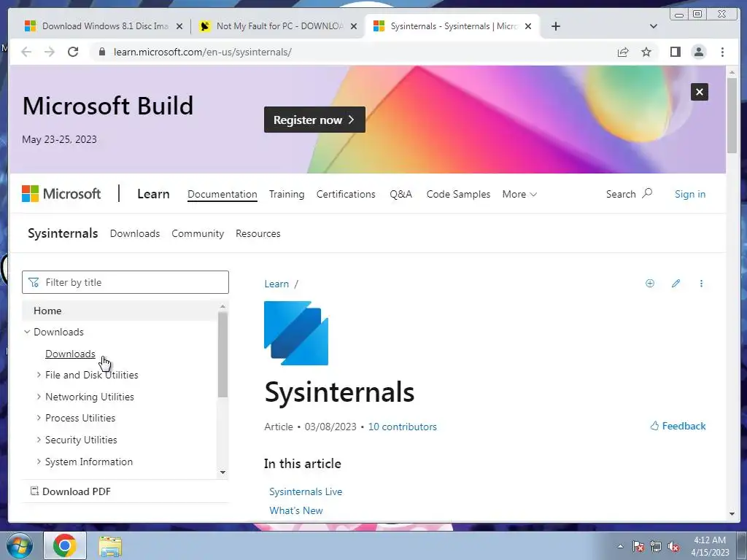Open the Sysinternals Downloads header link
The width and height of the screenshot is (747, 560).
tap(135, 233)
